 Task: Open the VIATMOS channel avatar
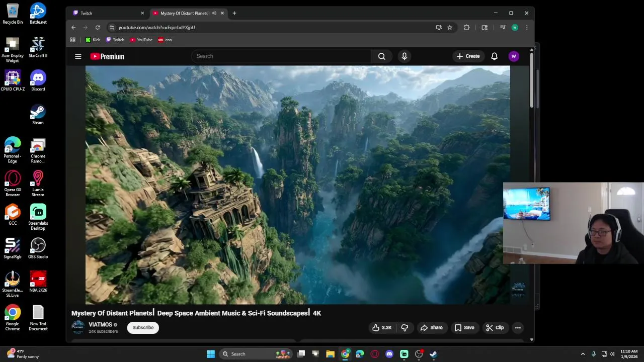tap(78, 327)
